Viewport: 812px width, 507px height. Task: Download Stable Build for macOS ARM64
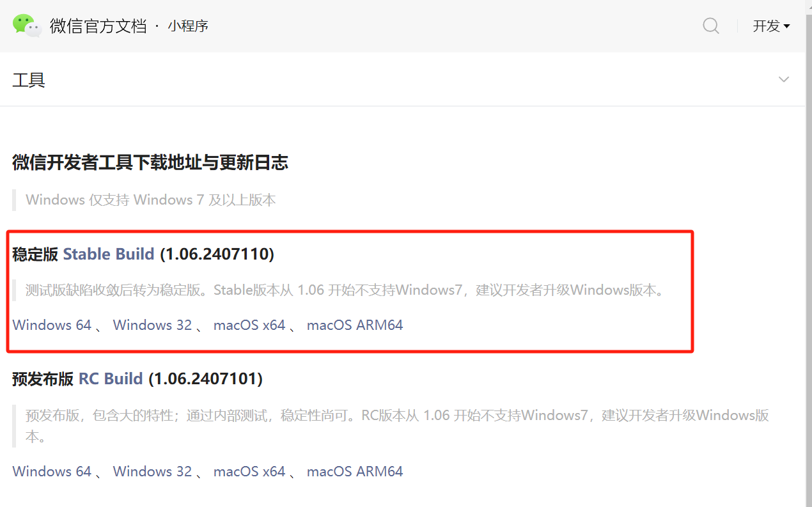(x=355, y=325)
